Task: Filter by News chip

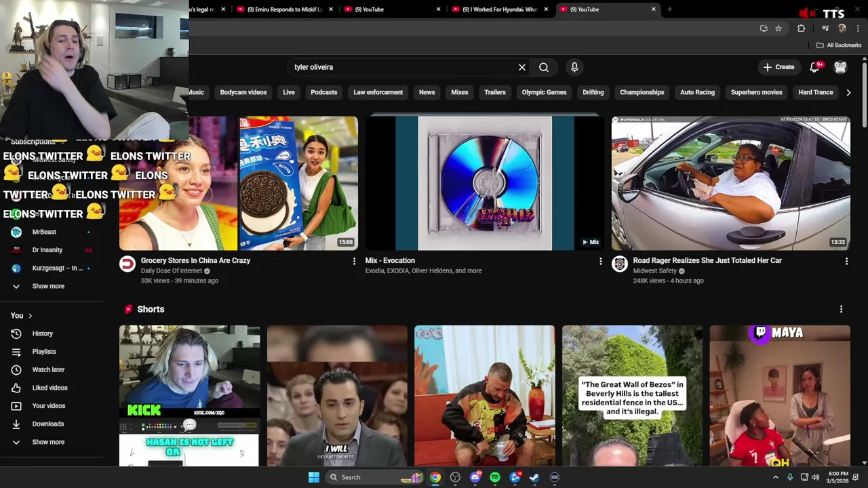Action: click(427, 92)
